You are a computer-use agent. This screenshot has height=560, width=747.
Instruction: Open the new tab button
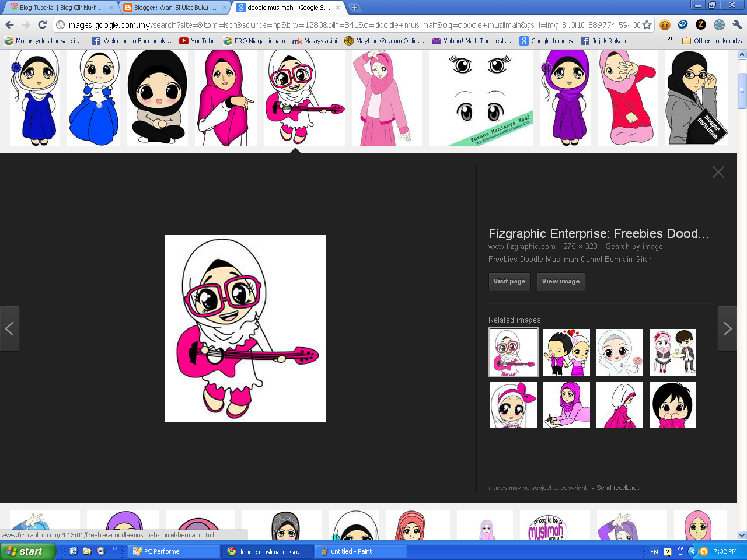(x=354, y=8)
